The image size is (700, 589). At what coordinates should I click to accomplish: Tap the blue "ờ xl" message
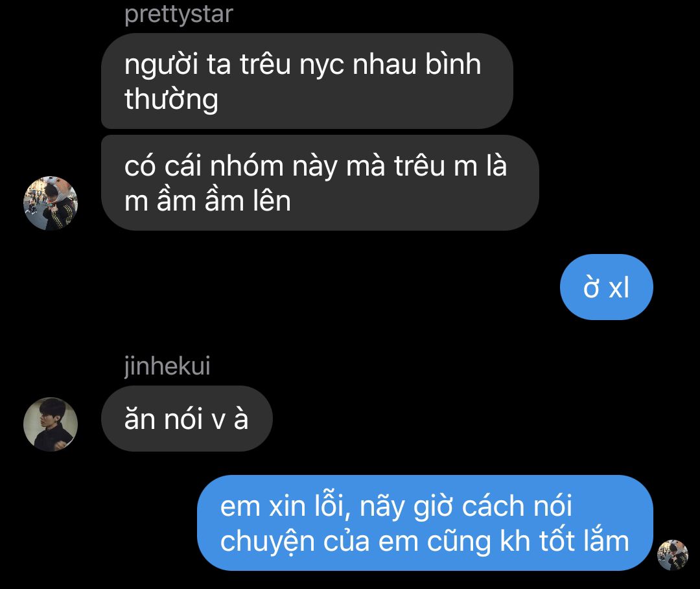606,287
